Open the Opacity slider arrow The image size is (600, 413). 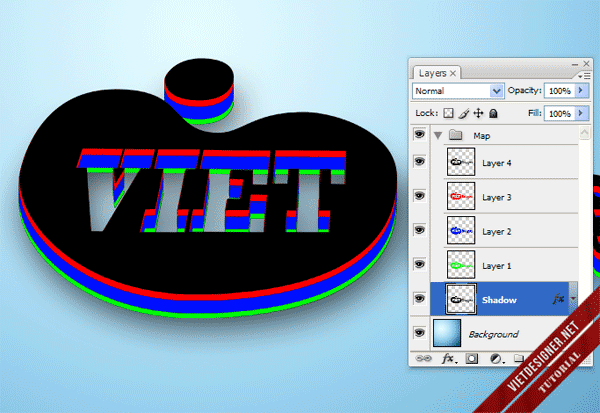coord(582,91)
